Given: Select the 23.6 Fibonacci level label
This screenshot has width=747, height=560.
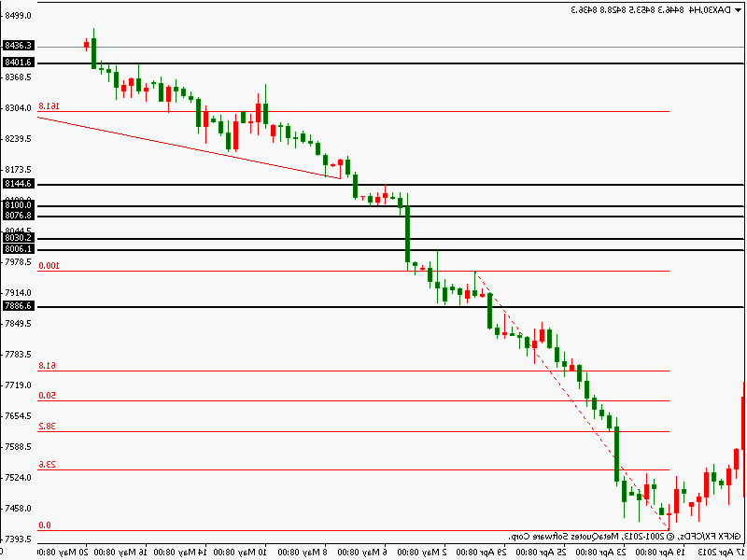Looking at the screenshot, I should pyautogui.click(x=48, y=464).
